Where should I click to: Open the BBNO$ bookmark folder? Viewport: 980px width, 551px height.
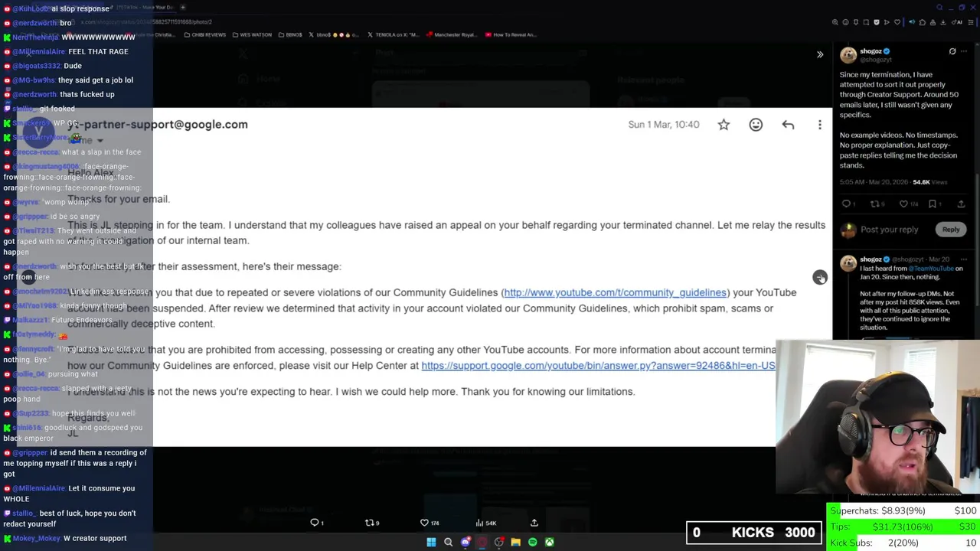point(291,34)
